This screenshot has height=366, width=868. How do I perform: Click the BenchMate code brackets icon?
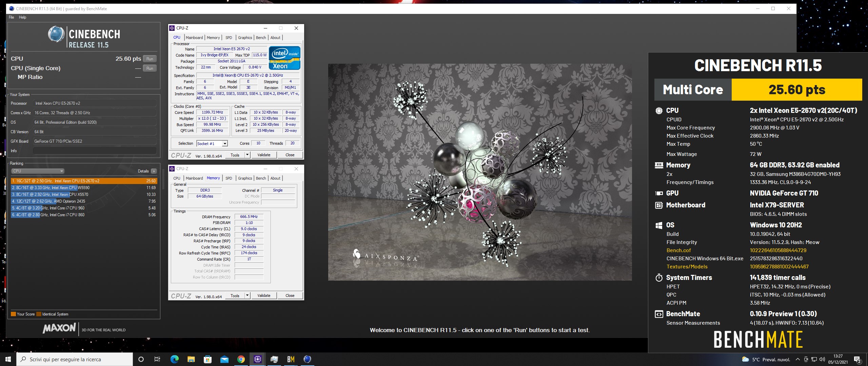(x=659, y=314)
